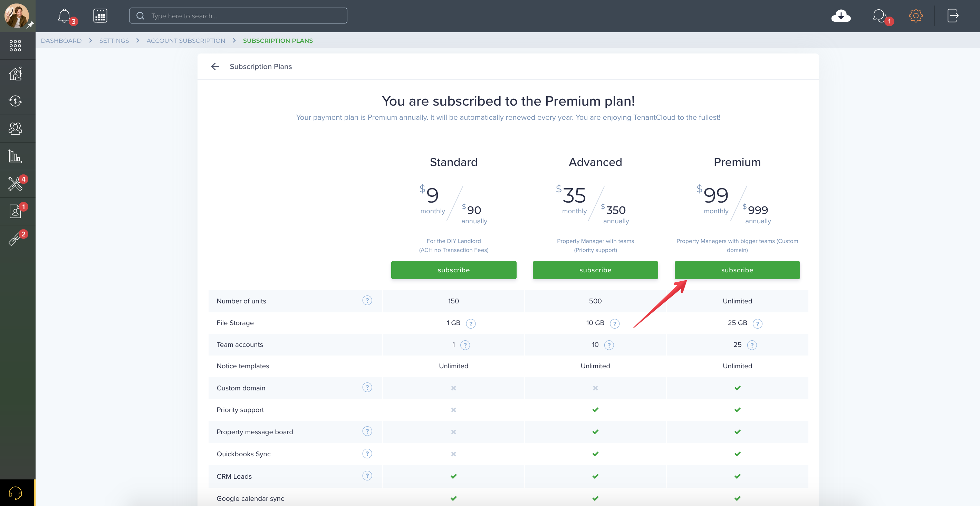Click the Priority support row label
The image size is (980, 506).
click(x=240, y=410)
